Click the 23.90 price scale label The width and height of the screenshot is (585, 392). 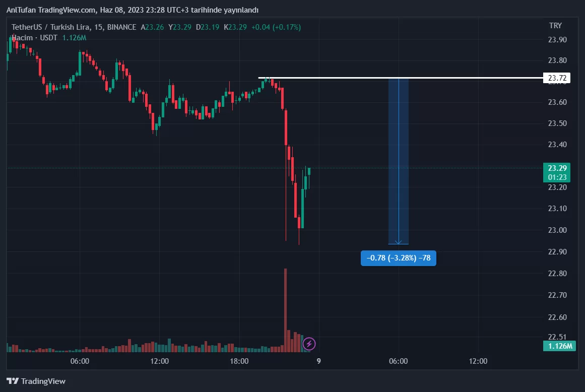pyautogui.click(x=557, y=40)
